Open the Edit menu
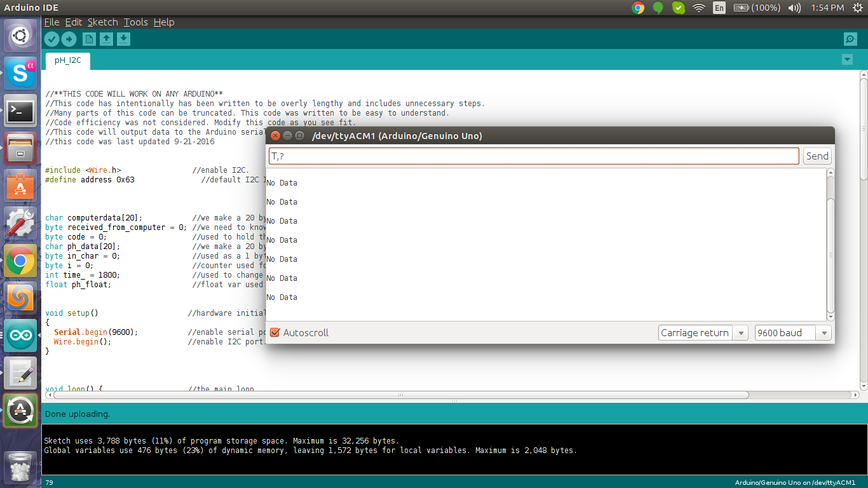Viewport: 868px width, 488px height. [x=74, y=22]
